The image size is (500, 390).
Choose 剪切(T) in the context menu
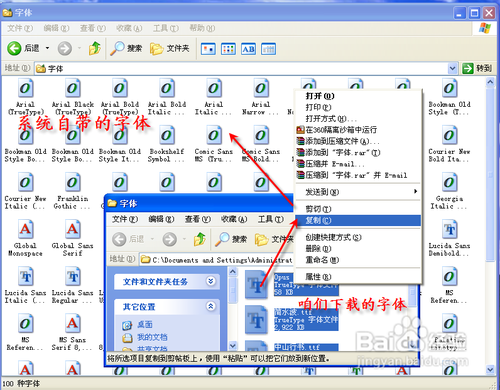[358, 209]
